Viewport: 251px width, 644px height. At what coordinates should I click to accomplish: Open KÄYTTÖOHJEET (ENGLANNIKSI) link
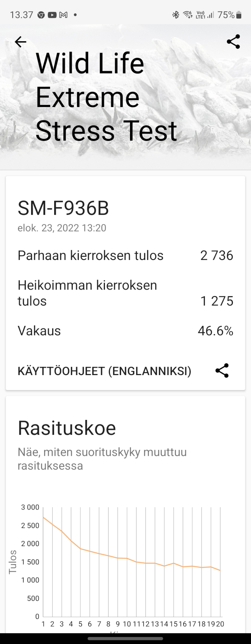click(104, 371)
